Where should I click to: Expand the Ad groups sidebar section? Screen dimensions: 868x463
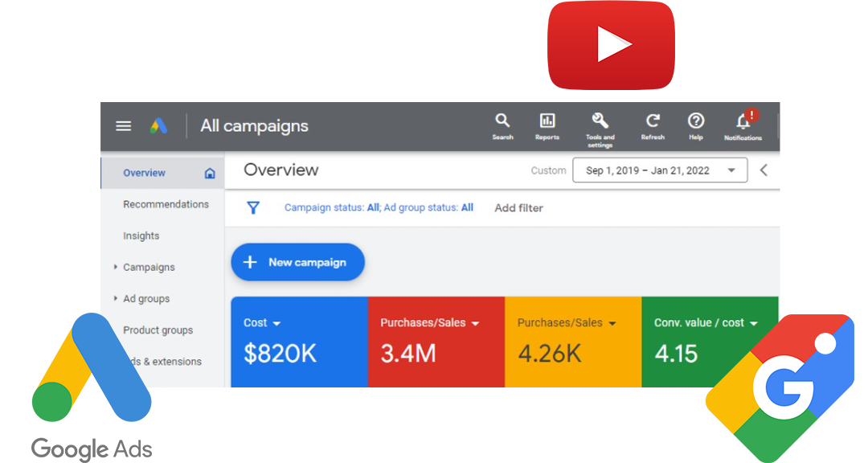click(x=116, y=298)
